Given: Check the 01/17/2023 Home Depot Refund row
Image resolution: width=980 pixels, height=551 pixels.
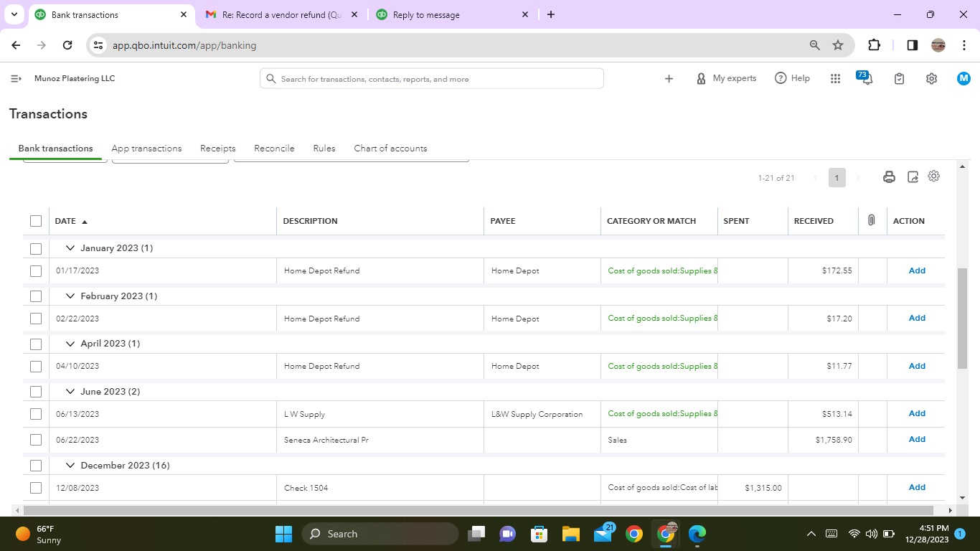Looking at the screenshot, I should [36, 270].
